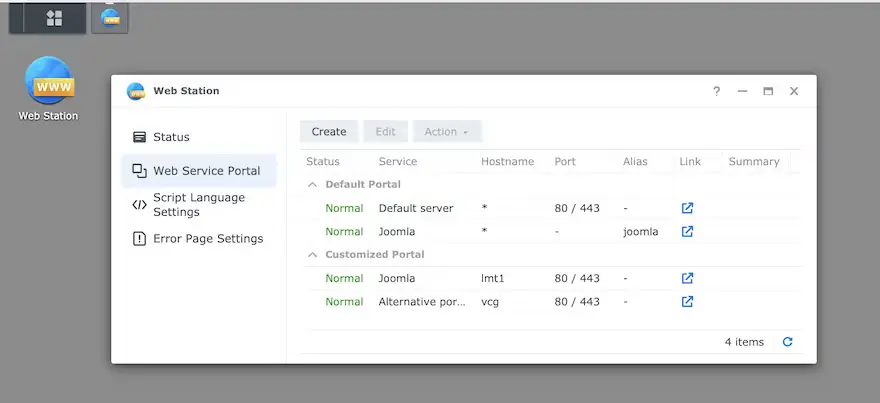Viewport: 880px width, 403px height.
Task: Collapse the Default Portal group
Action: [x=313, y=185]
